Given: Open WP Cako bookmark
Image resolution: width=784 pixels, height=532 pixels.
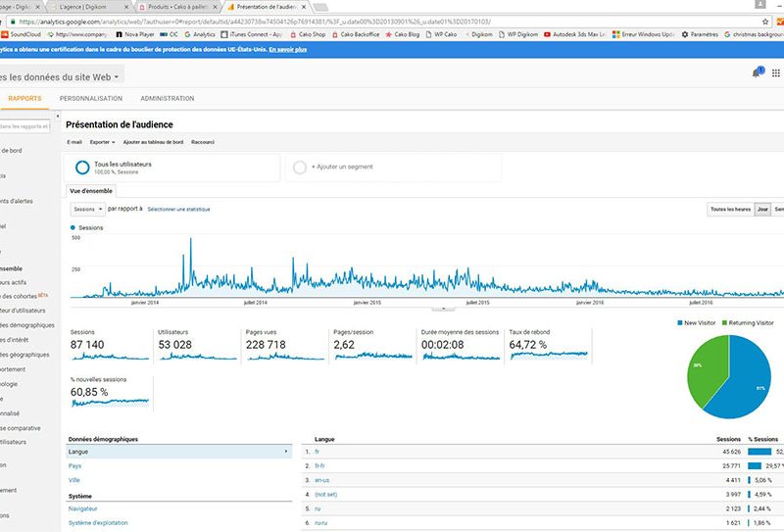Looking at the screenshot, I should point(442,34).
